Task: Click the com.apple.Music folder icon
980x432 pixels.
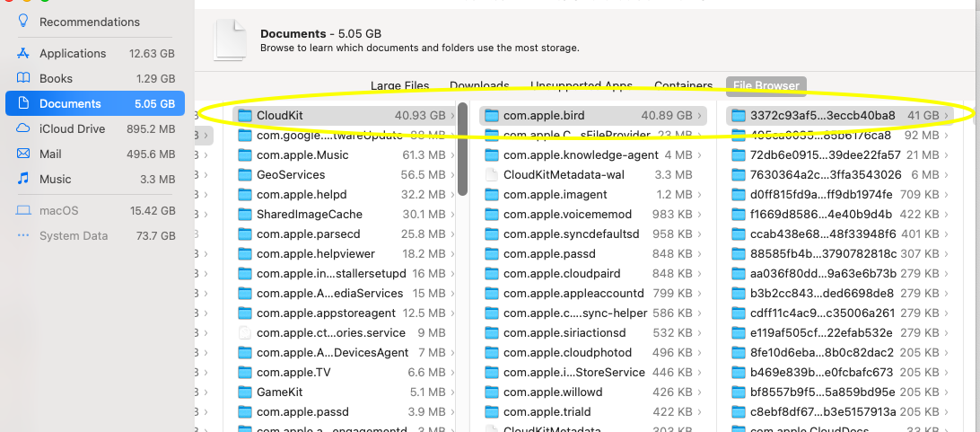Action: point(245,155)
